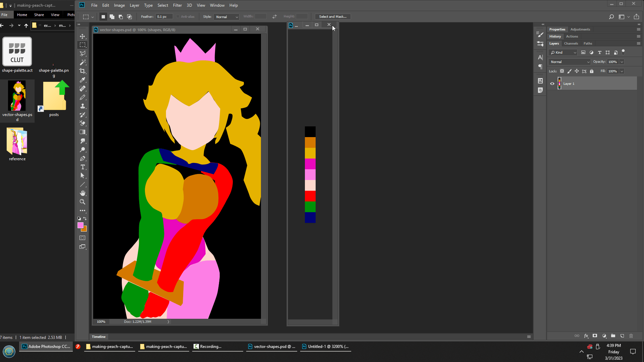Toggle Quick Mask mode
Screen dimensions: 644x362
pos(83,238)
